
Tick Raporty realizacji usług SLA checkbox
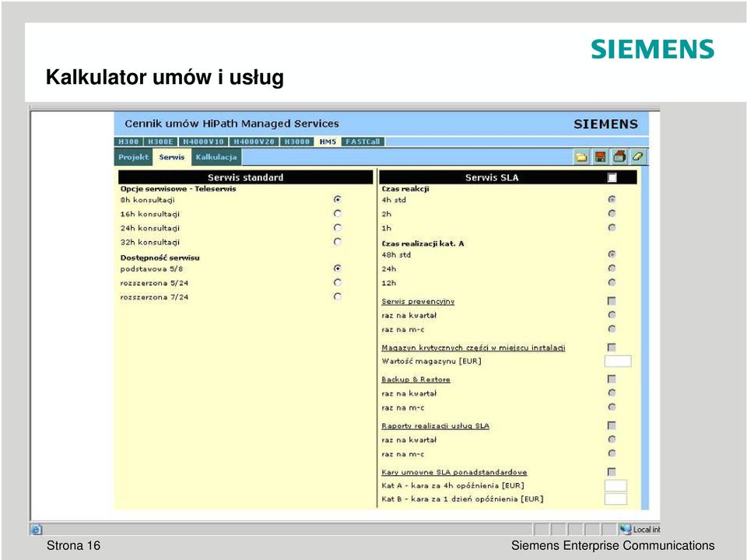coord(612,425)
